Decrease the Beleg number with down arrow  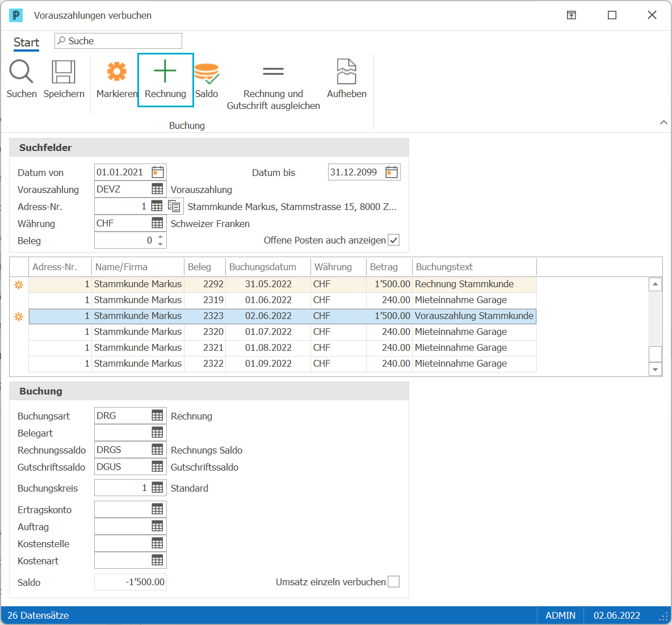[160, 244]
